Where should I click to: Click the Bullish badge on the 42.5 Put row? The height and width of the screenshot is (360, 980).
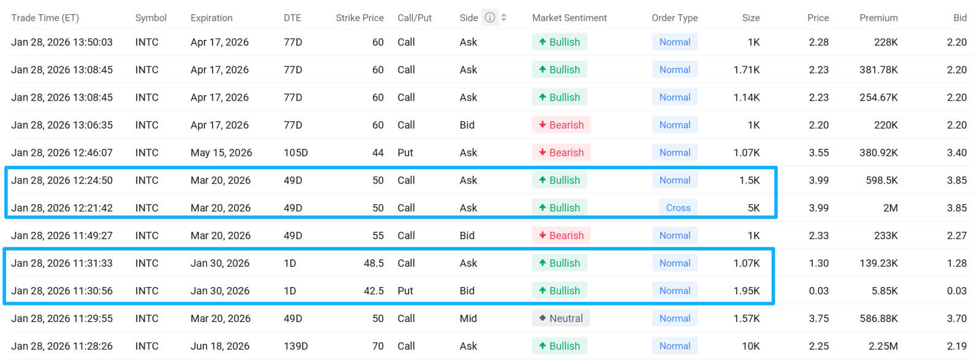(x=559, y=291)
